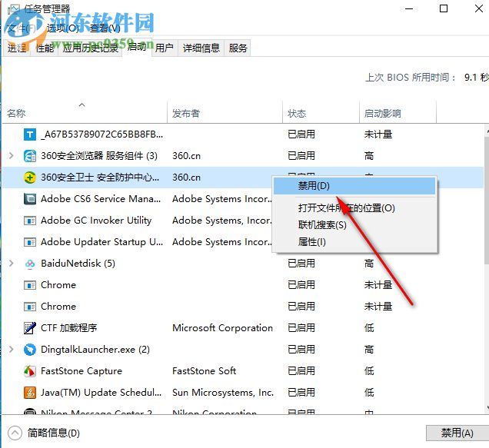Select the FastStone Capture row name

pos(81,371)
